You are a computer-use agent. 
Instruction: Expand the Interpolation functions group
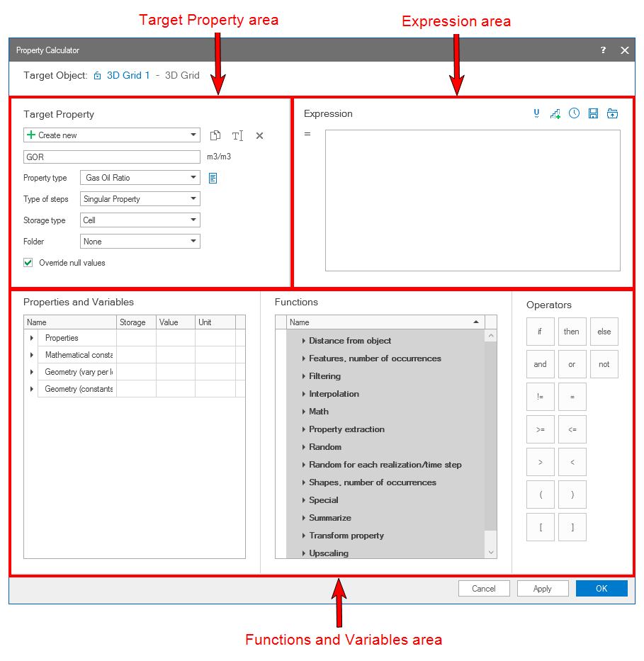point(303,394)
